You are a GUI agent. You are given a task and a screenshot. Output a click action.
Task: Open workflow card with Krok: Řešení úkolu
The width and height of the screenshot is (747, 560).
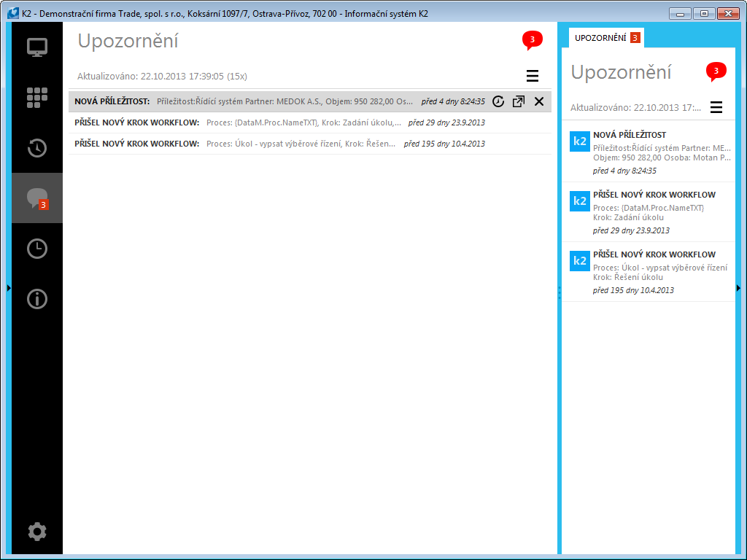(x=649, y=272)
